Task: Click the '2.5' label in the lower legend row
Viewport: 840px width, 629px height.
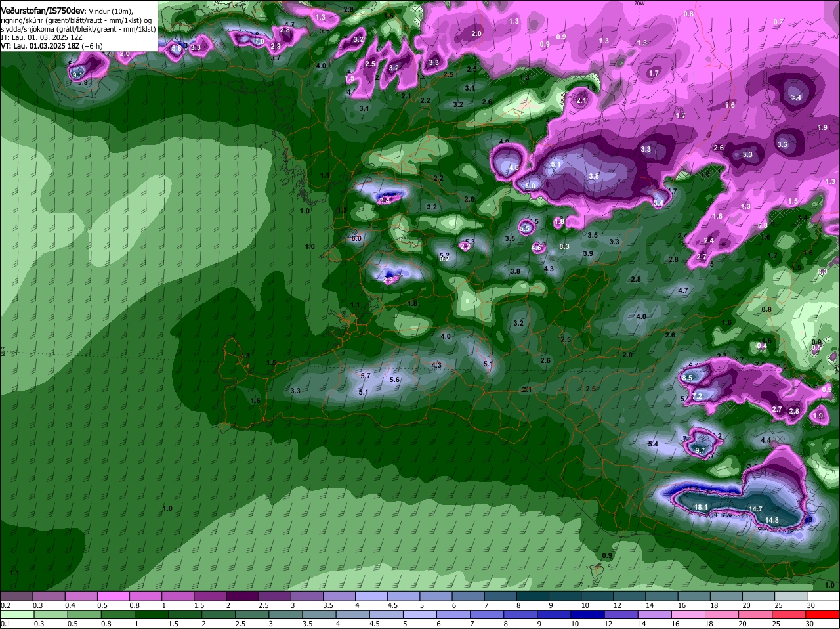Action: pos(241,624)
